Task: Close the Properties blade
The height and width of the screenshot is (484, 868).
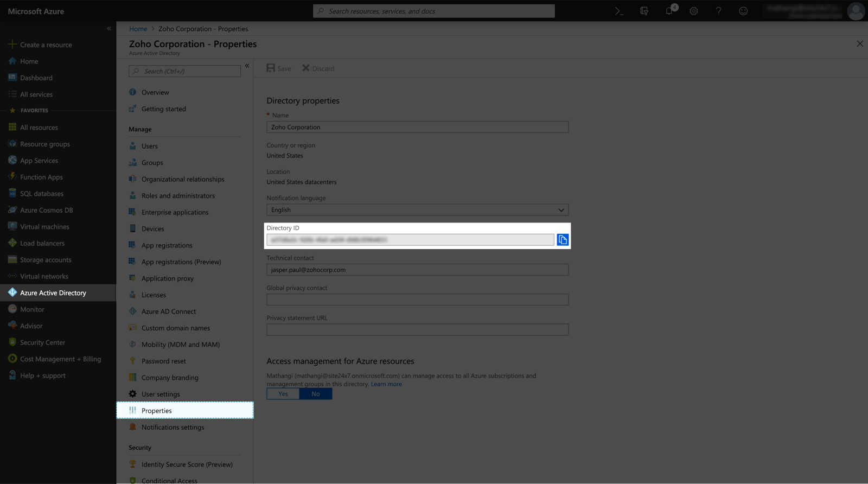Action: [x=860, y=43]
